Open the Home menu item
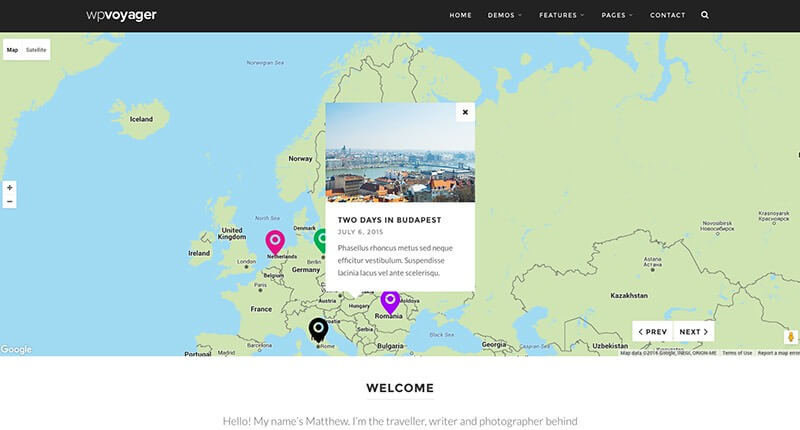 tap(460, 15)
